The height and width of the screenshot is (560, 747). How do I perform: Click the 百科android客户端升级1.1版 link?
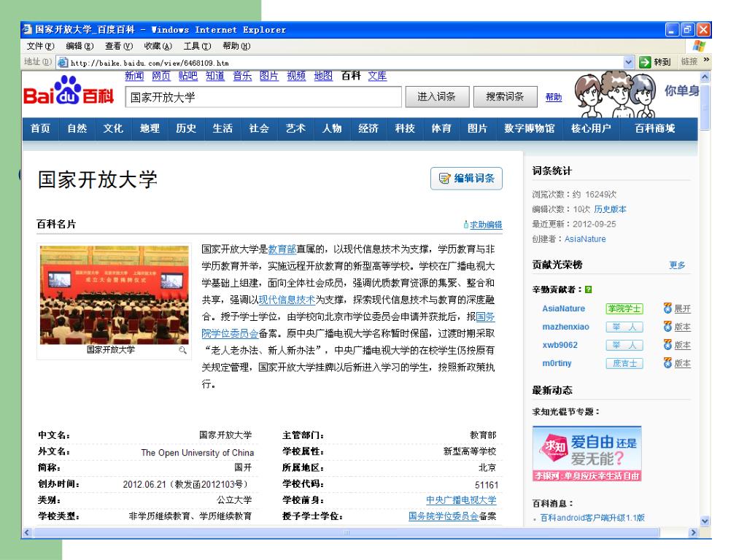pos(592,518)
